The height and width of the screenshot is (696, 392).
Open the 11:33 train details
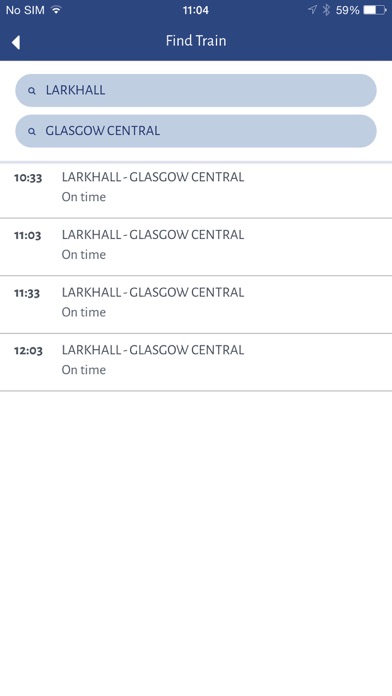coord(196,305)
